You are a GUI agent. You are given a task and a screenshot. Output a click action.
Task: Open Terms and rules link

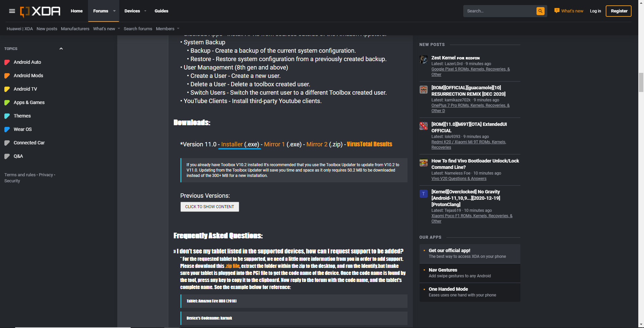pos(20,175)
